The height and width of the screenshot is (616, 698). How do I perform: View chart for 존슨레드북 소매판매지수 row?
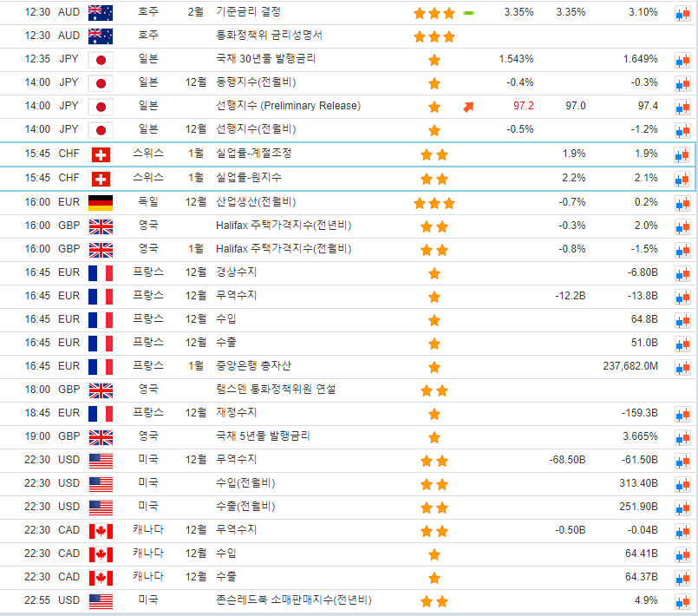click(682, 600)
